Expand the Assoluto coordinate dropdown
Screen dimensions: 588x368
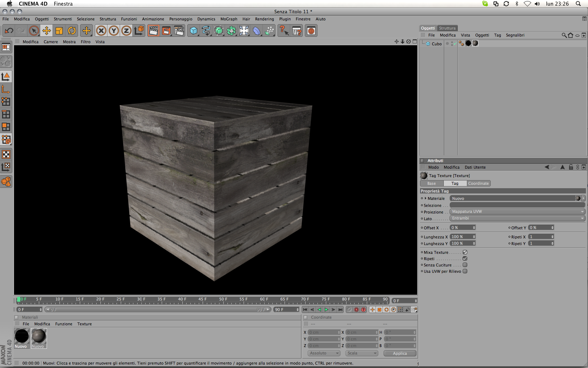(324, 353)
